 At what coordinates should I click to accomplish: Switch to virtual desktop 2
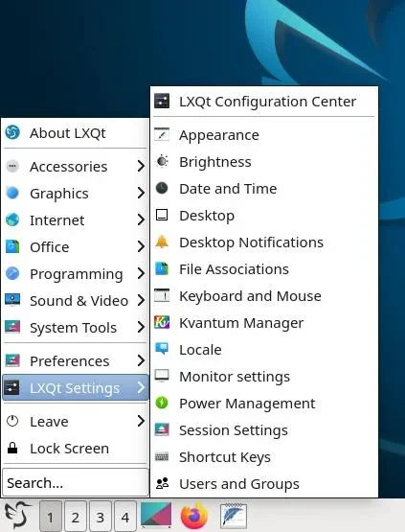[x=76, y=517]
